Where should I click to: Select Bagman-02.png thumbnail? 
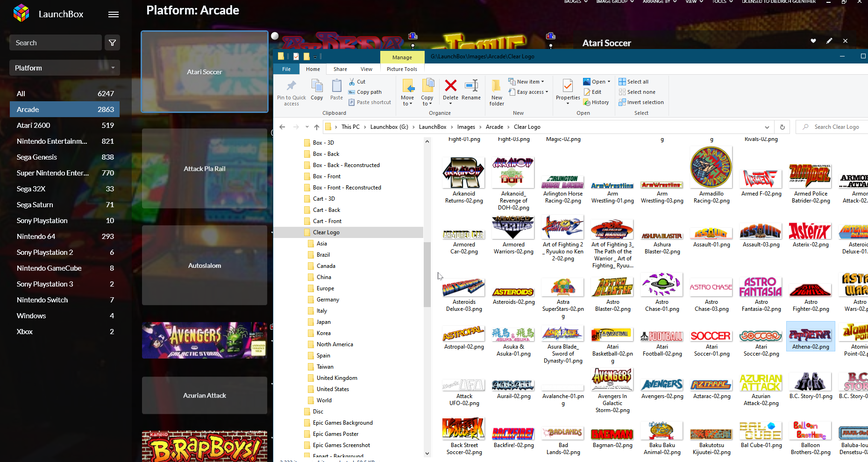612,435
